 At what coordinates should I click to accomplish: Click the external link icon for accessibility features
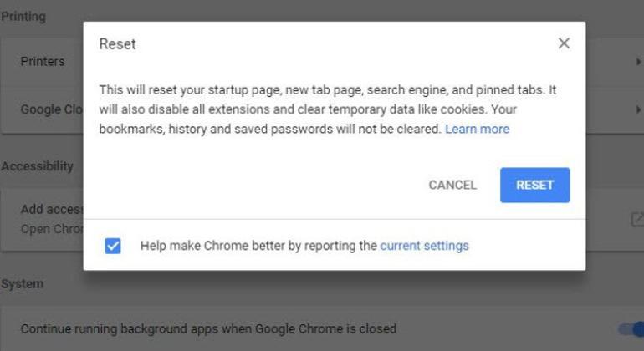click(636, 220)
